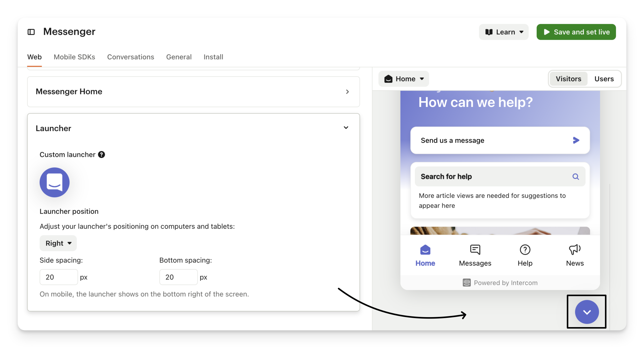Click Save and set live button
The height and width of the screenshot is (348, 644).
(576, 32)
